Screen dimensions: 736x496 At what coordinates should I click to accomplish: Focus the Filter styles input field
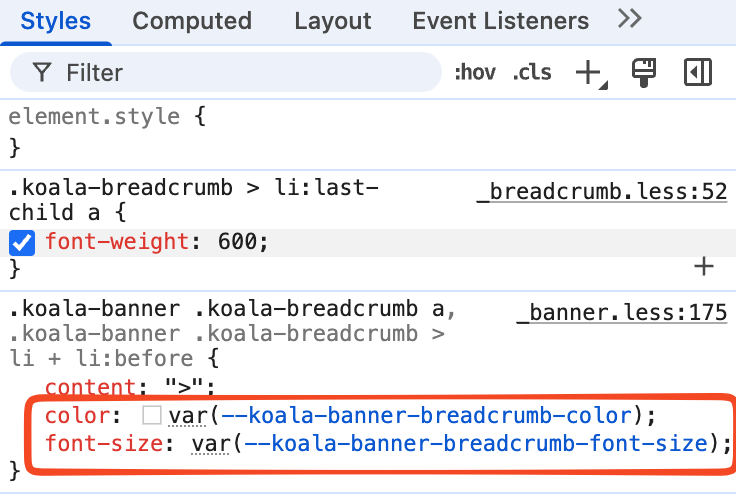(240, 73)
